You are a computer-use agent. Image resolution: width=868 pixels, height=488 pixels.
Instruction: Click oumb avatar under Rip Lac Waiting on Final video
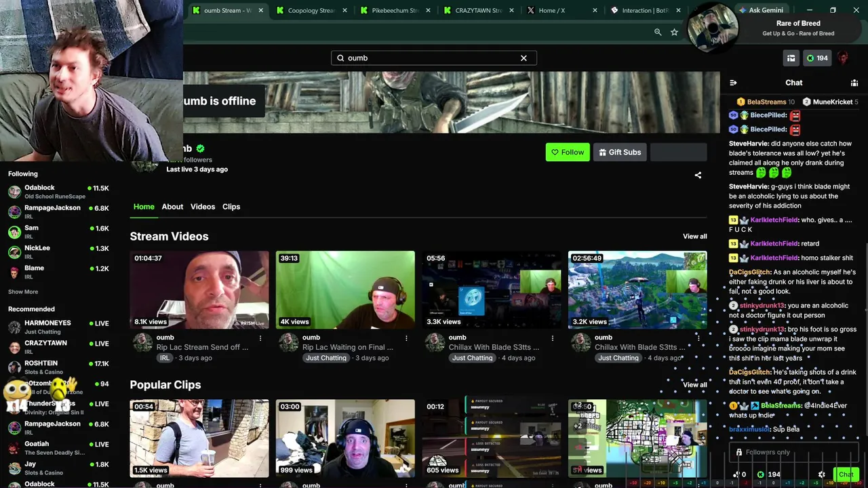pyautogui.click(x=288, y=342)
